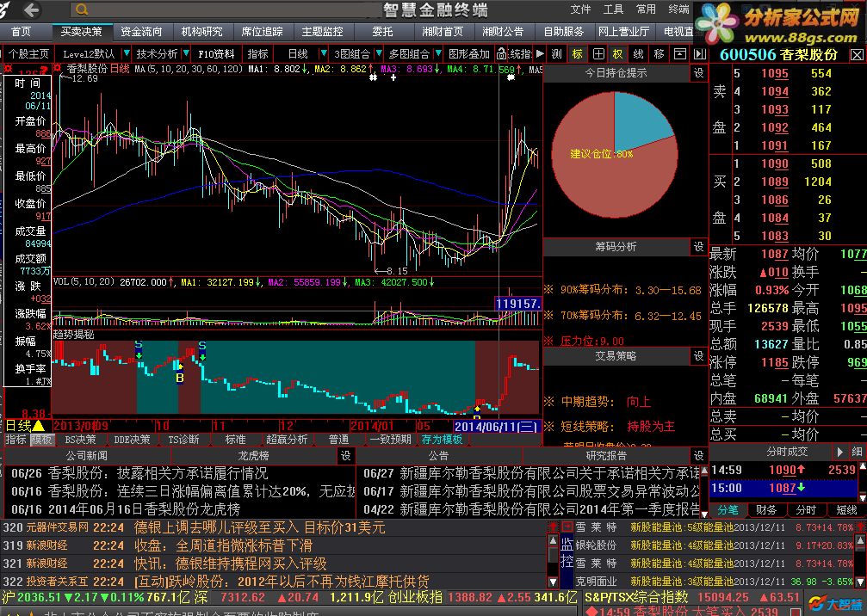Click the 测 toolbar icon
The width and height of the screenshot is (867, 616).
tap(557, 53)
